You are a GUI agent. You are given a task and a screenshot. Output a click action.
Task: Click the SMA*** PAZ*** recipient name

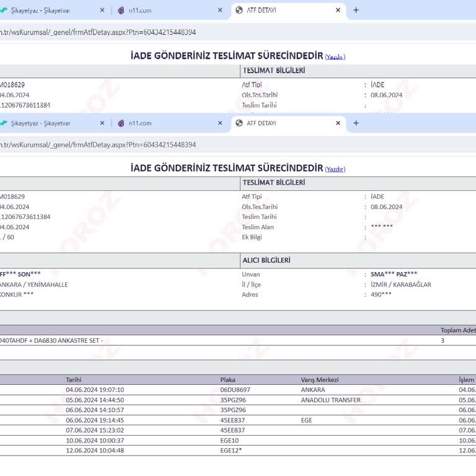pos(394,274)
